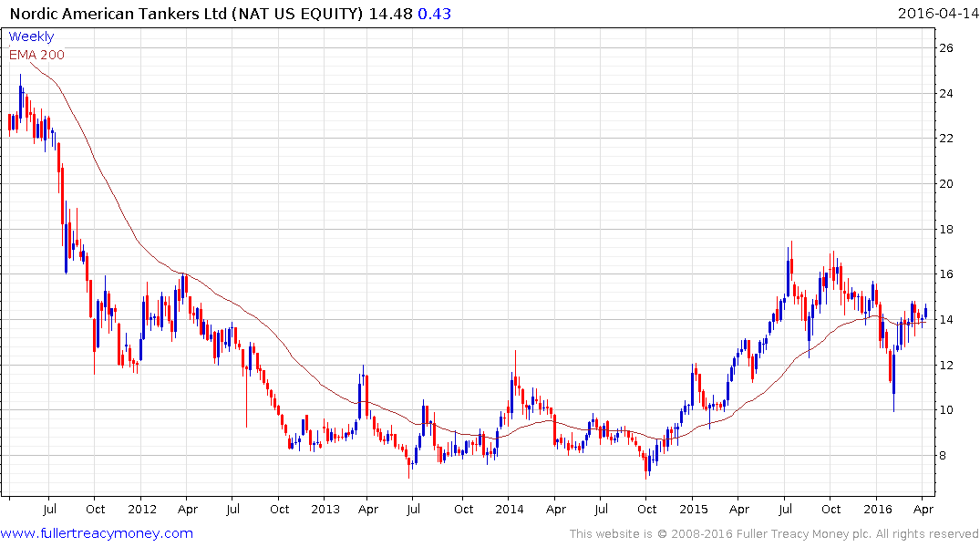Click the www.fullertreacymoney.com link
Image resolution: width=980 pixels, height=547 pixels.
(97, 533)
